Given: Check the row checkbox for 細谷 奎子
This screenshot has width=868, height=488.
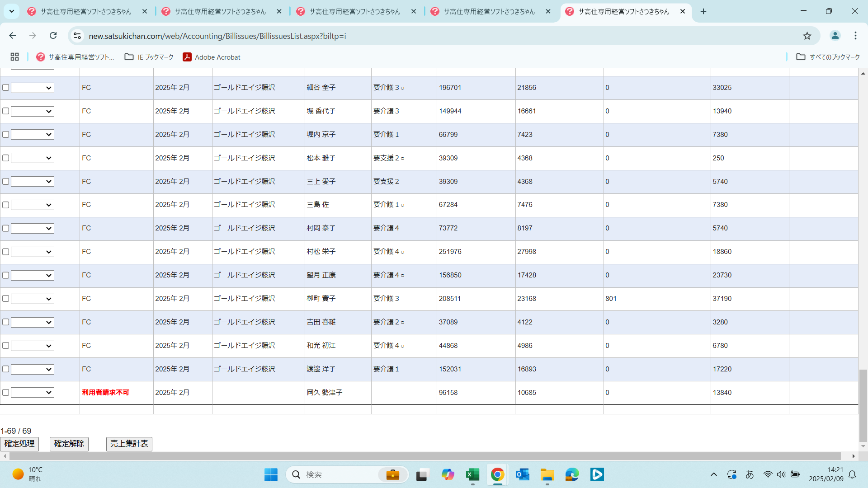Looking at the screenshot, I should [x=6, y=88].
